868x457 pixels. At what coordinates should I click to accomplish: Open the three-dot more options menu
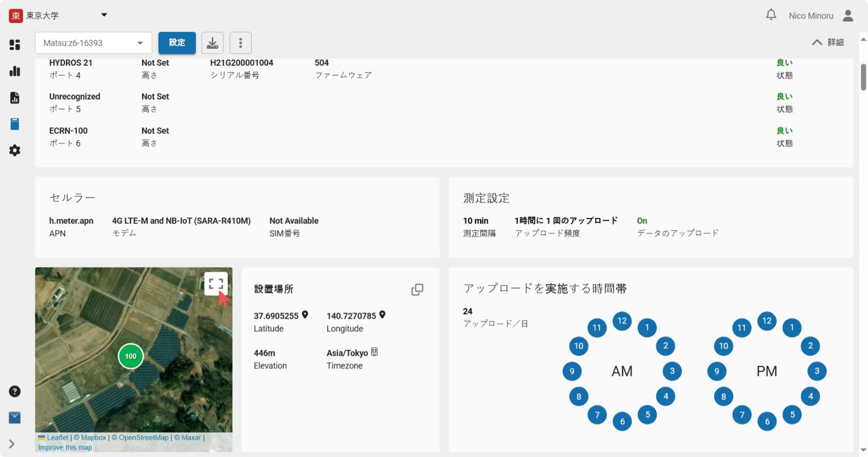[240, 43]
